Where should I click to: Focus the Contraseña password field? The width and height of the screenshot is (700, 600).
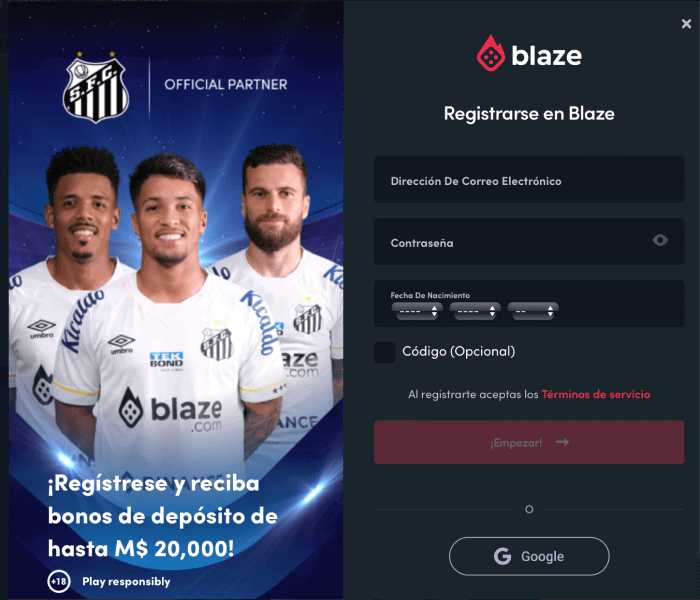click(x=529, y=242)
